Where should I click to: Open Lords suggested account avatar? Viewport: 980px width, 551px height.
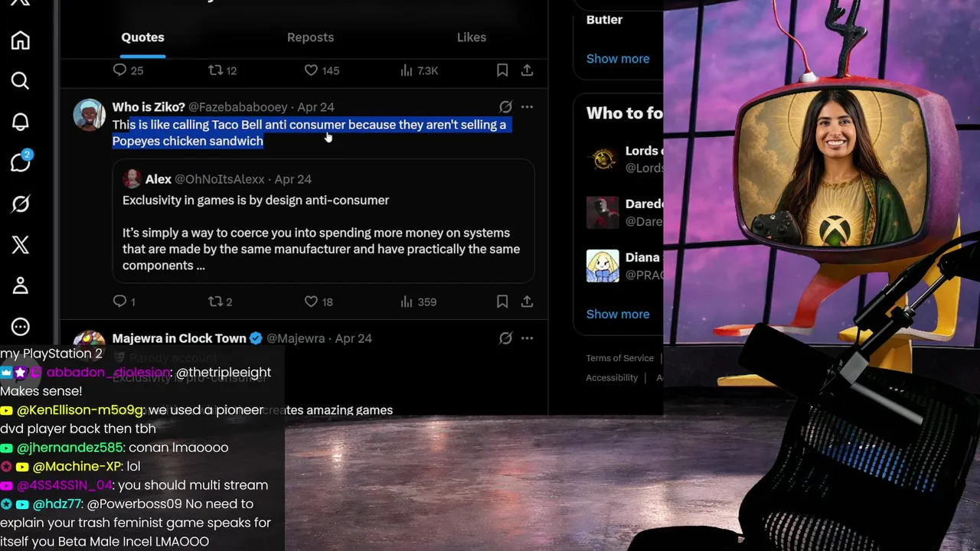click(x=603, y=159)
